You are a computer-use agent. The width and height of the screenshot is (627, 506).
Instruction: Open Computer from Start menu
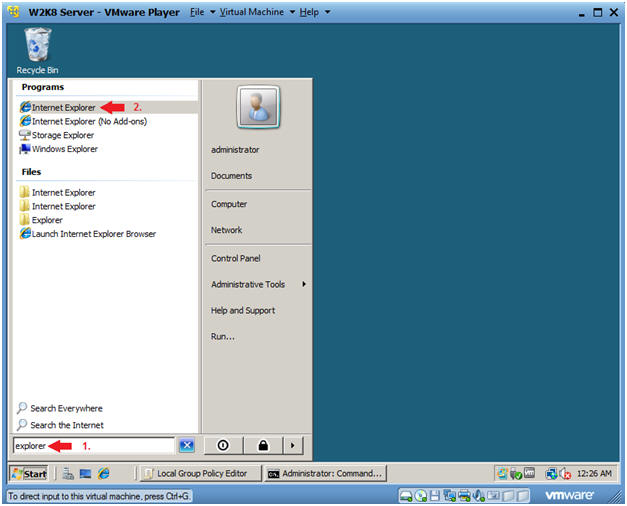(x=229, y=204)
